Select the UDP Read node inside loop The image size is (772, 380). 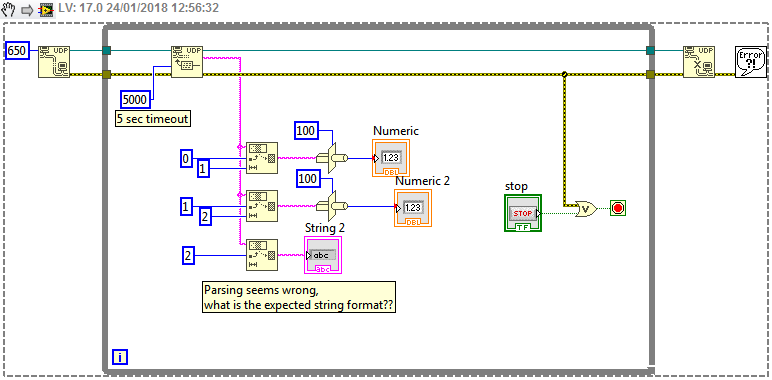[187, 62]
